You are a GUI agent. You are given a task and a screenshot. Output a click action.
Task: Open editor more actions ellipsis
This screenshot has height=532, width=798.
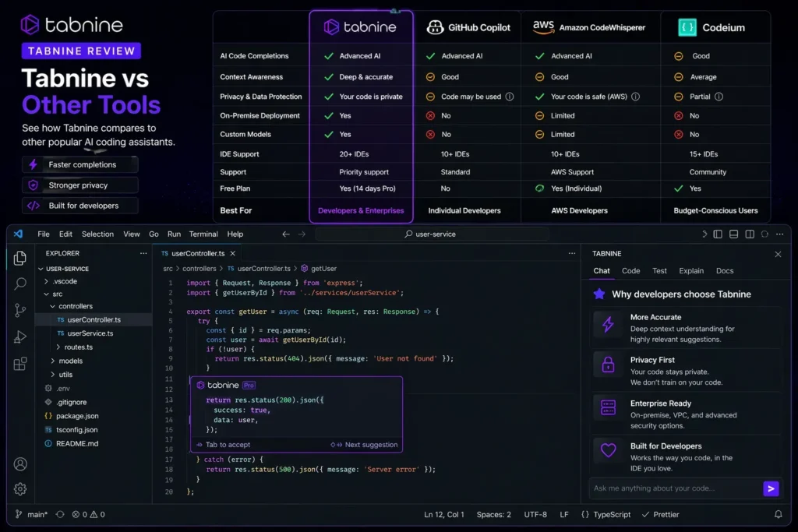(572, 253)
